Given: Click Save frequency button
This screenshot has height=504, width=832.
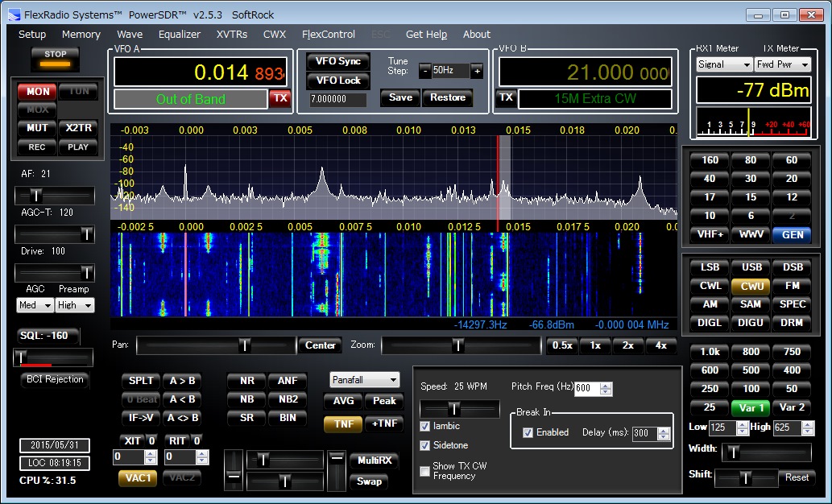Looking at the screenshot, I should 400,97.
